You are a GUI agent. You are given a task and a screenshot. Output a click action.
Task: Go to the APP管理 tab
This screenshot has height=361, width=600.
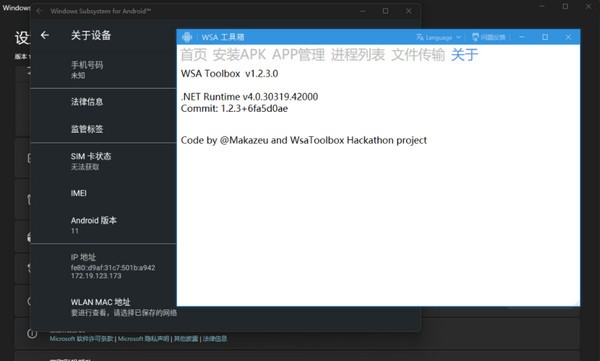(298, 55)
